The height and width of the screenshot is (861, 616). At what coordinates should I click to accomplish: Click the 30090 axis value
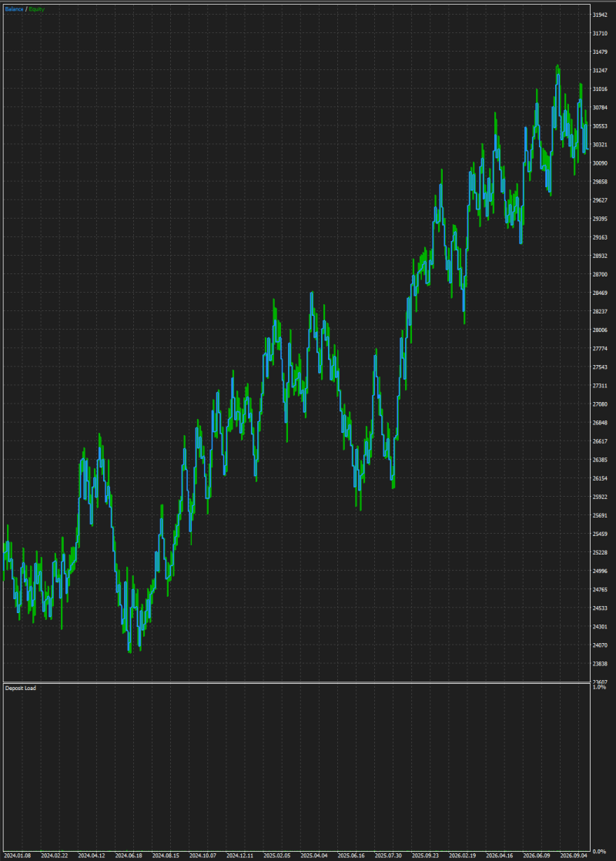(600, 163)
